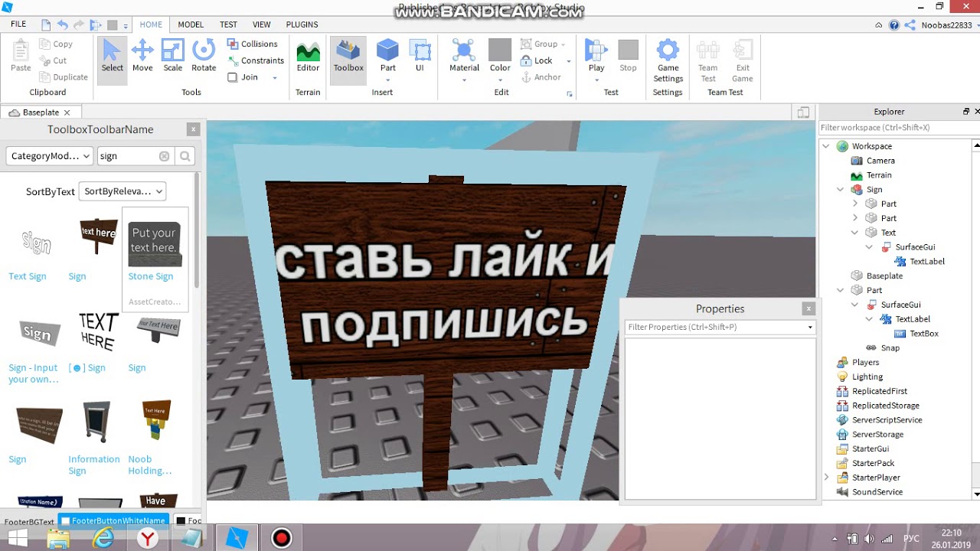Click the Cut command
980x551 pixels.
[54, 60]
